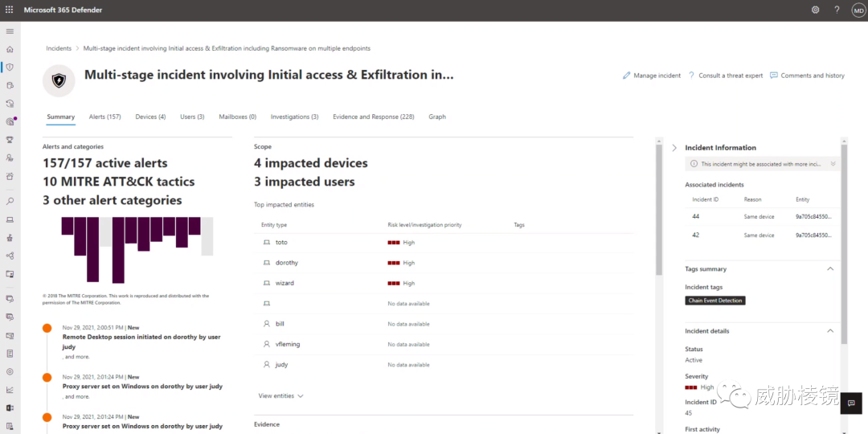Click the Entity type column header
The image size is (868, 434).
pyautogui.click(x=274, y=225)
